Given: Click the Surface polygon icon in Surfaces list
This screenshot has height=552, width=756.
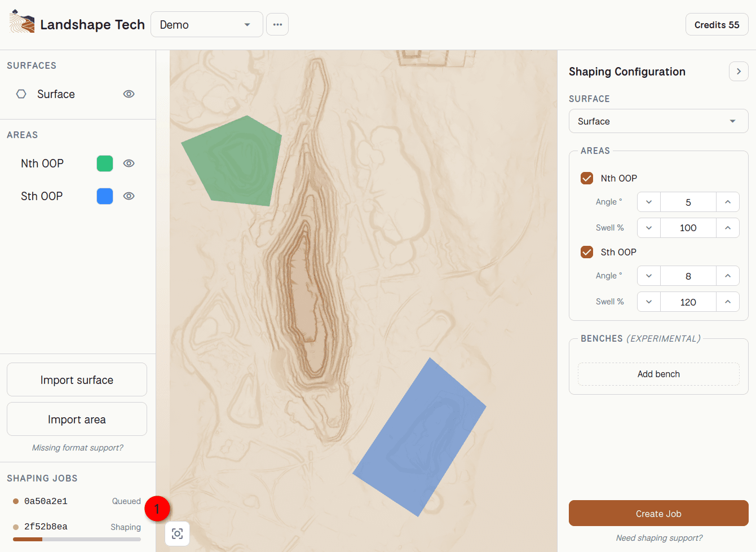Looking at the screenshot, I should pos(21,94).
